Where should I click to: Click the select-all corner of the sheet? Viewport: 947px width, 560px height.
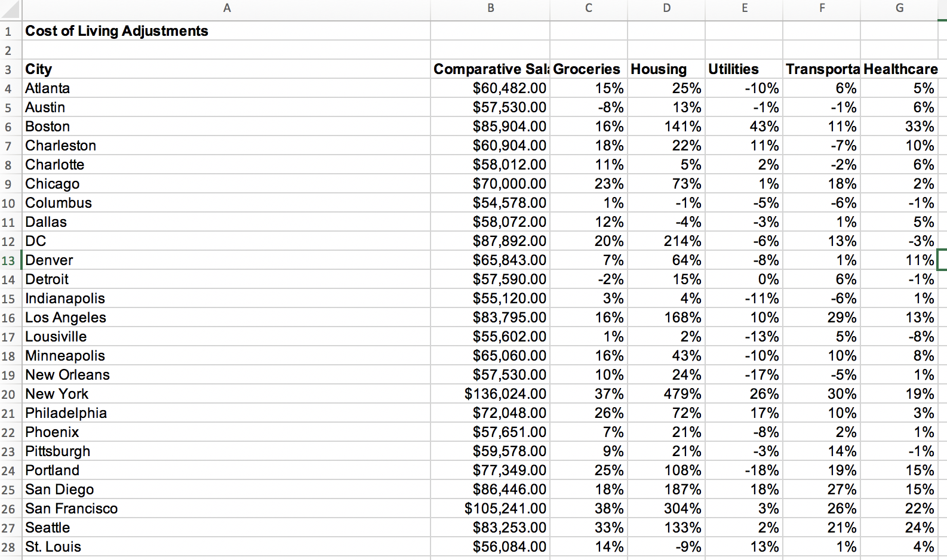coord(11,10)
